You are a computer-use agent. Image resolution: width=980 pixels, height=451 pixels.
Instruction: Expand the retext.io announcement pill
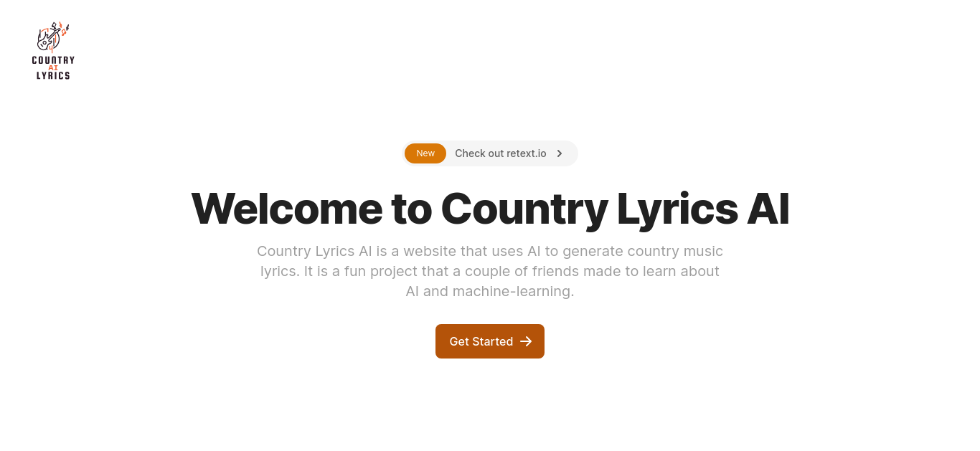tap(490, 153)
